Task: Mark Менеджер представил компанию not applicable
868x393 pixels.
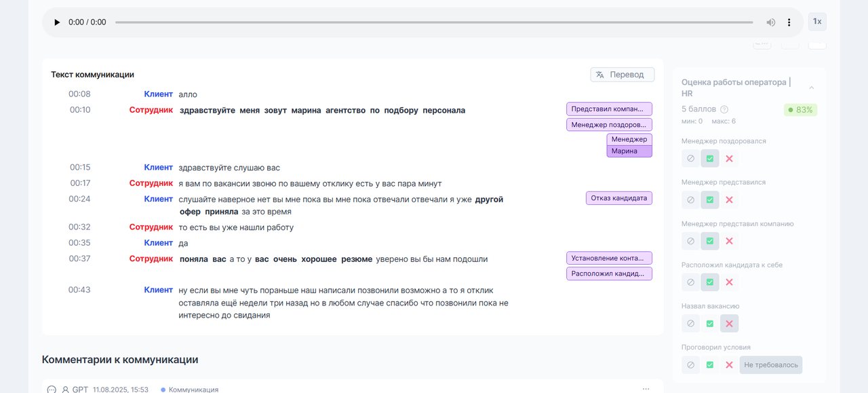Action: pyautogui.click(x=690, y=241)
